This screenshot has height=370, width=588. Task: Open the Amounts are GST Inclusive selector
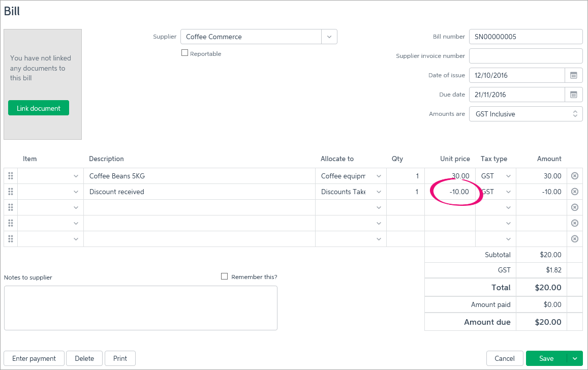click(x=525, y=114)
